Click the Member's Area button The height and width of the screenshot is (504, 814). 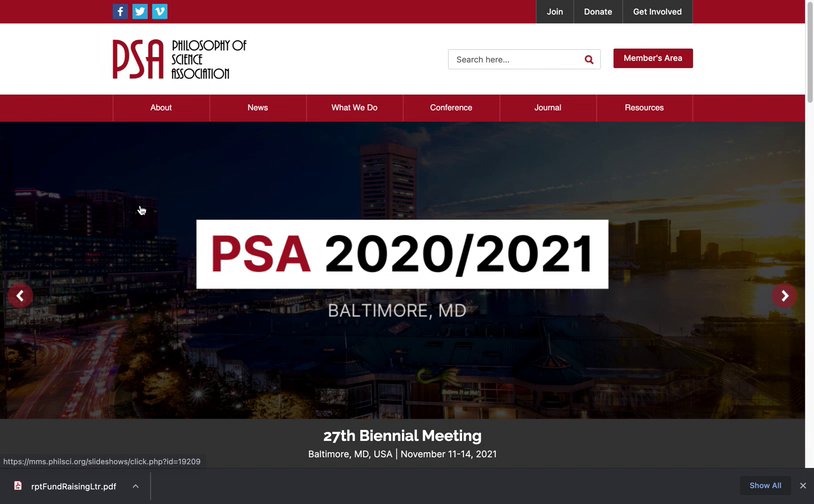pyautogui.click(x=652, y=59)
